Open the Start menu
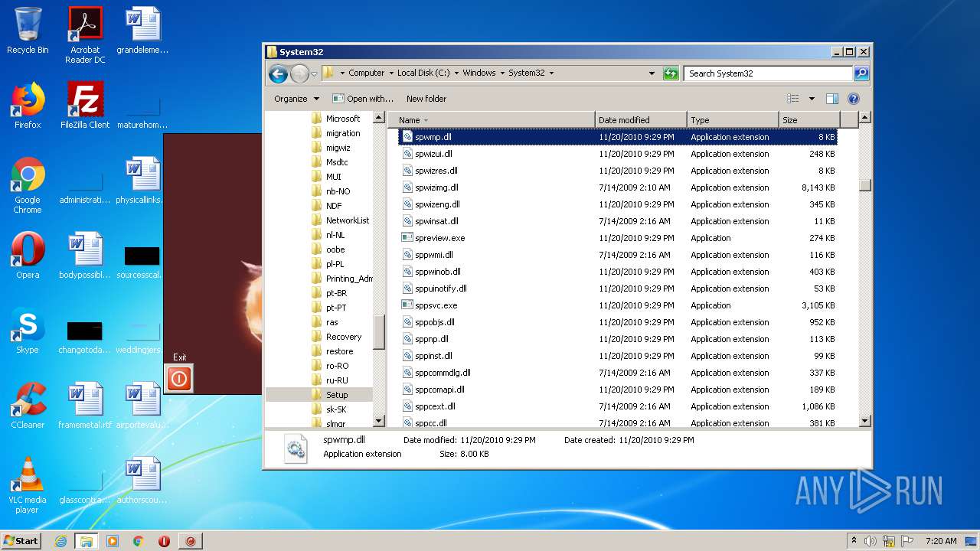980x551 pixels. (x=21, y=541)
